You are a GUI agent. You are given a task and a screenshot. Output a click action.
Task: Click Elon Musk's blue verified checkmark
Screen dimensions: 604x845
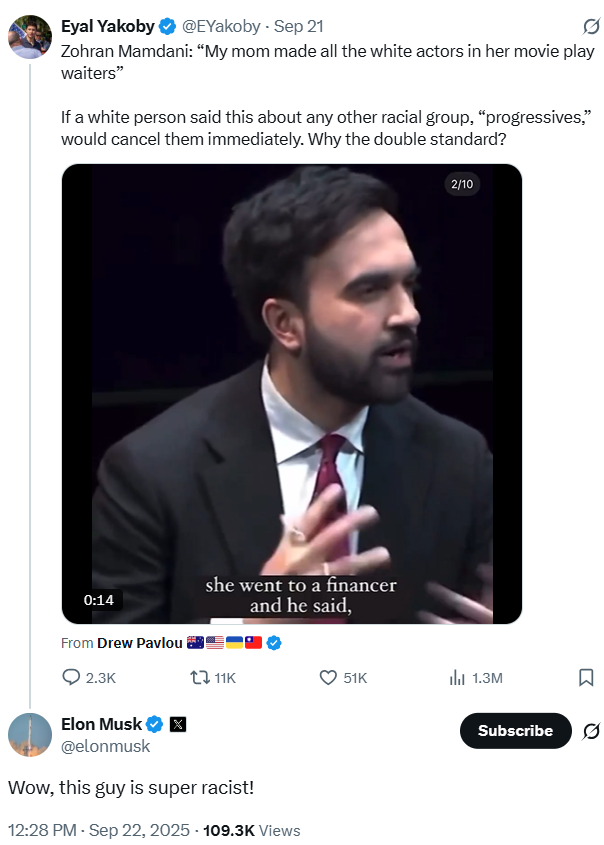tap(155, 724)
